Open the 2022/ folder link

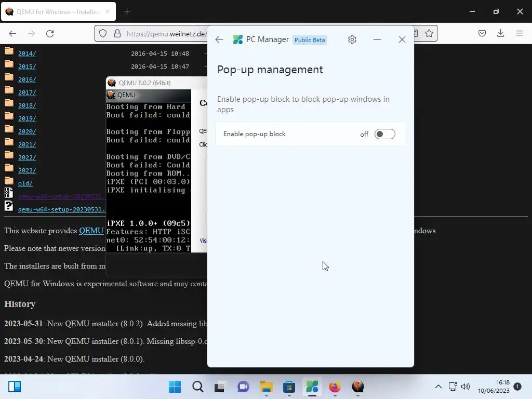27,157
